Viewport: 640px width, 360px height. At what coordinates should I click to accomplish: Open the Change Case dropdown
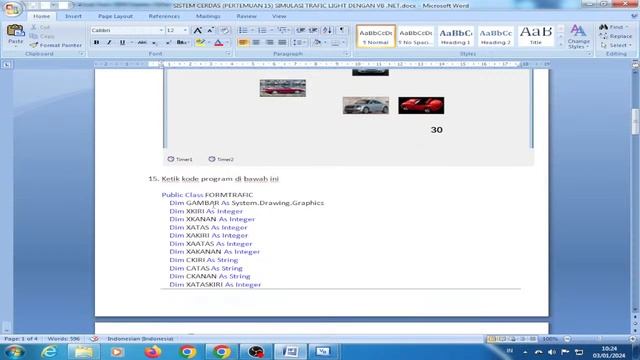pos(182,42)
